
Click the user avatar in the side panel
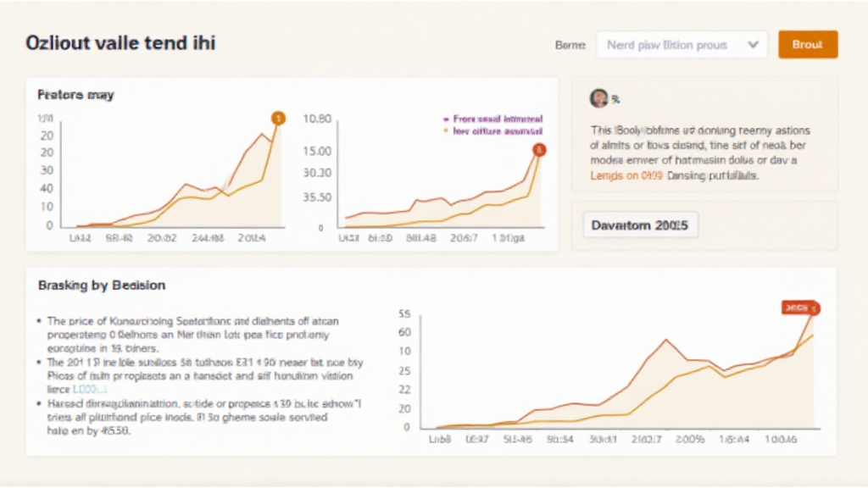point(599,98)
